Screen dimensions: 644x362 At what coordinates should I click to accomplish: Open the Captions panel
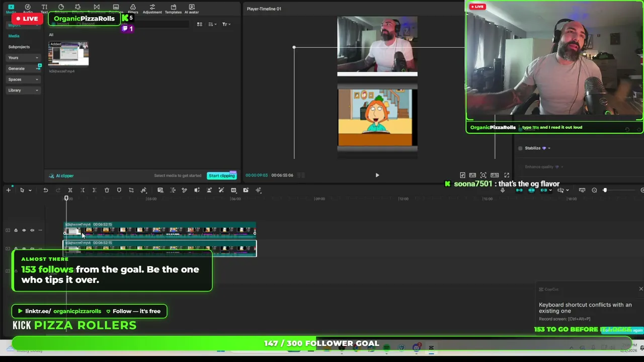pos(116,9)
